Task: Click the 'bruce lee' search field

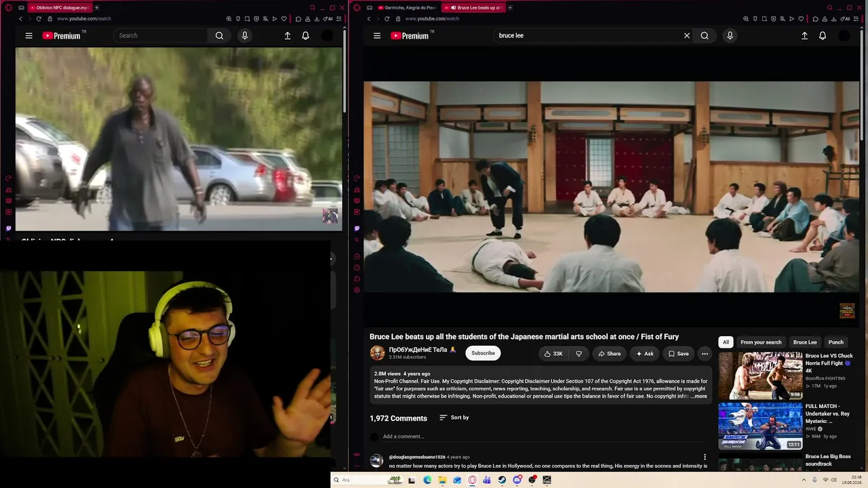Action: (589, 35)
